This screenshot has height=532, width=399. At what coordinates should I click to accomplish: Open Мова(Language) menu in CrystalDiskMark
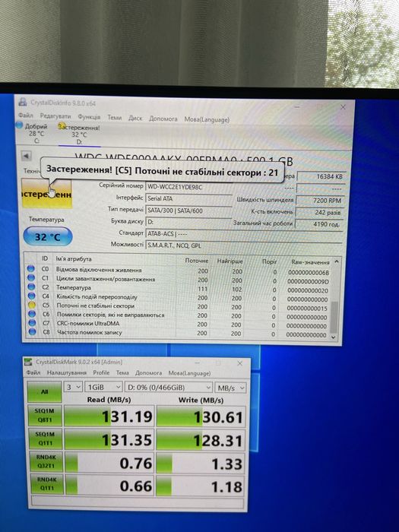189,373
